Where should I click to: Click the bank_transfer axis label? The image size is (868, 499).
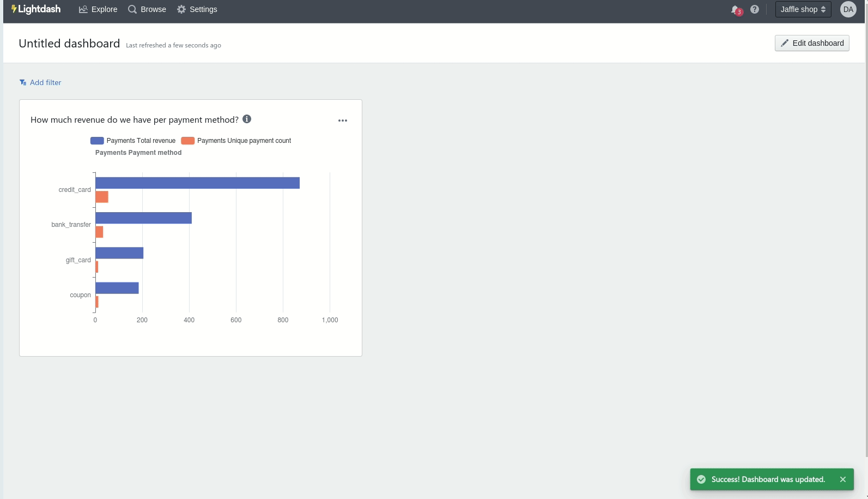tap(71, 225)
